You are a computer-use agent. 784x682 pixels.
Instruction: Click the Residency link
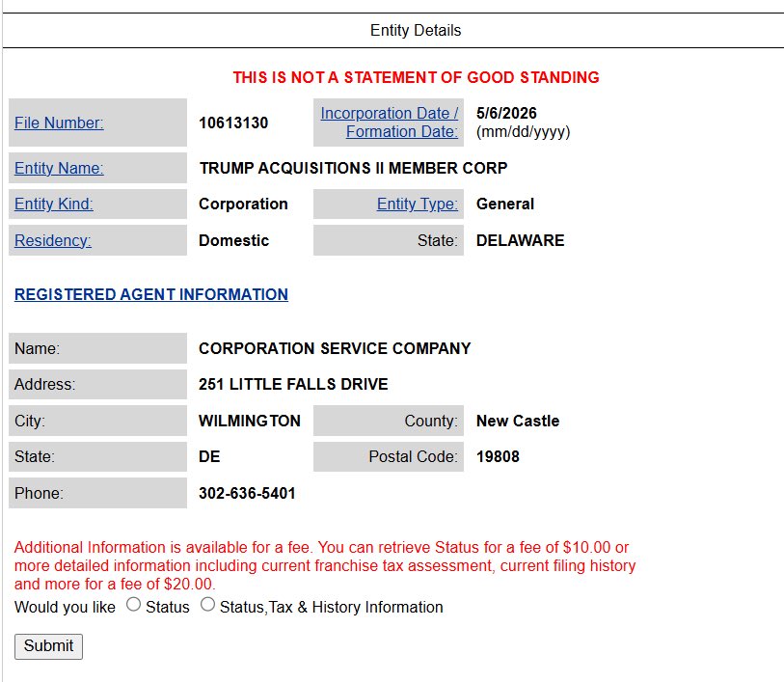[x=52, y=240]
